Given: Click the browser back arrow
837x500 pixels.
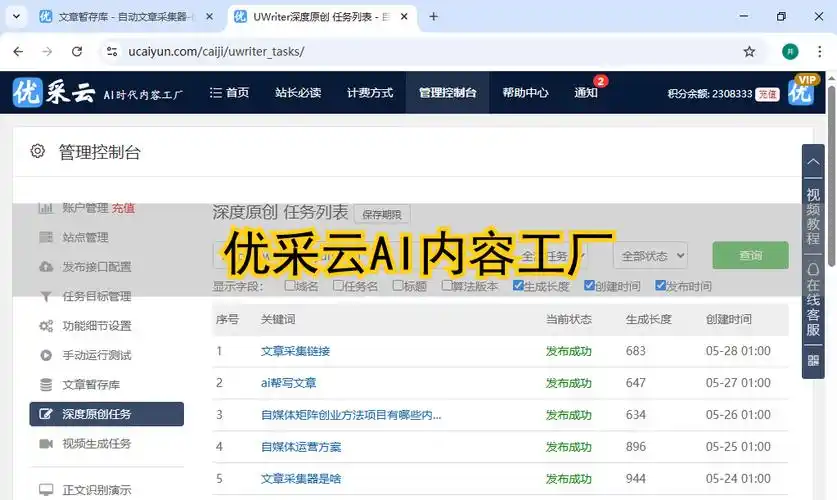Looking at the screenshot, I should [18, 51].
